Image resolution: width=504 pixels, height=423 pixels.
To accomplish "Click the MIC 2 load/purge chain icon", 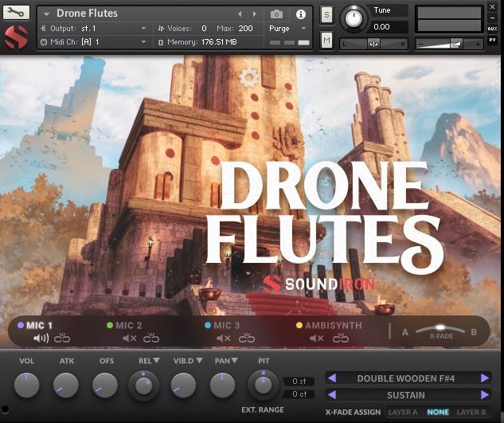I will 151,338.
